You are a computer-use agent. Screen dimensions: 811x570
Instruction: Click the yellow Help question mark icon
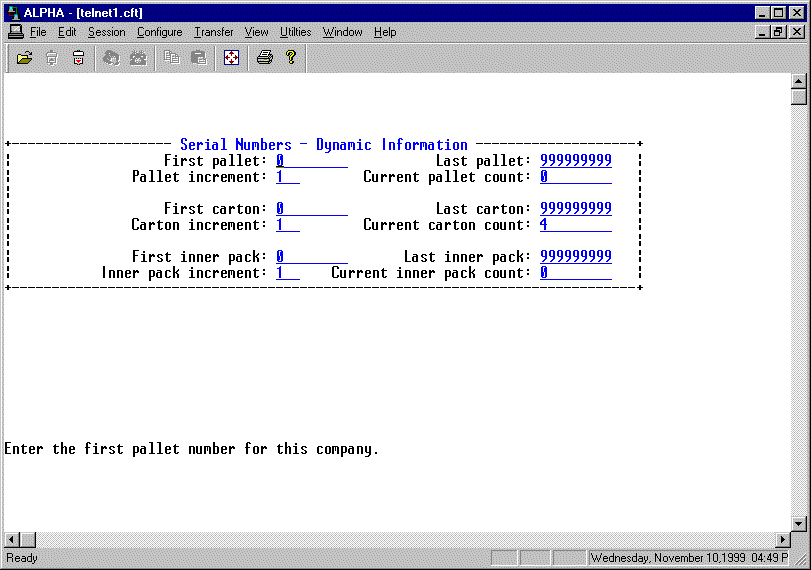pos(291,58)
